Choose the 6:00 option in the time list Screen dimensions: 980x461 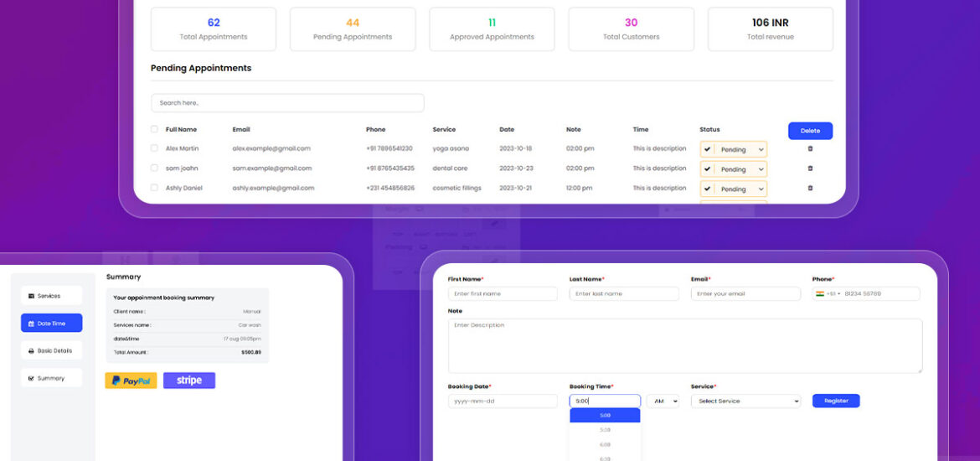tap(605, 444)
